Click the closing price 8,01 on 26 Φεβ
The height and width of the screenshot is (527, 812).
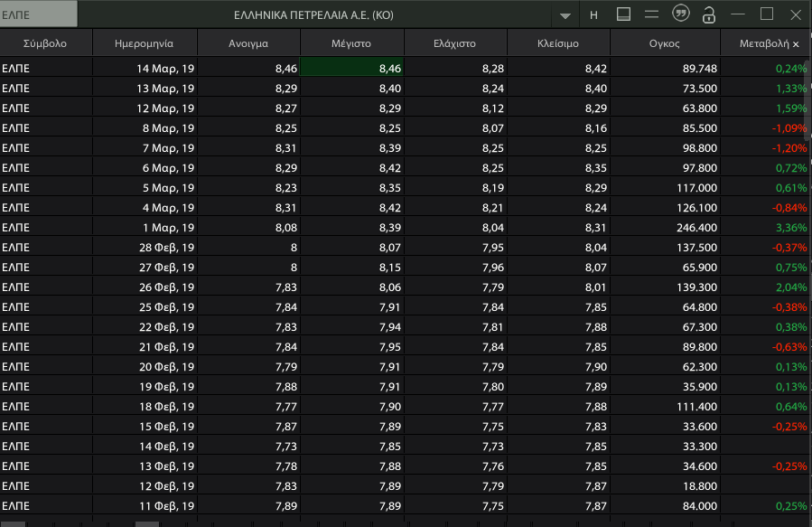click(596, 287)
